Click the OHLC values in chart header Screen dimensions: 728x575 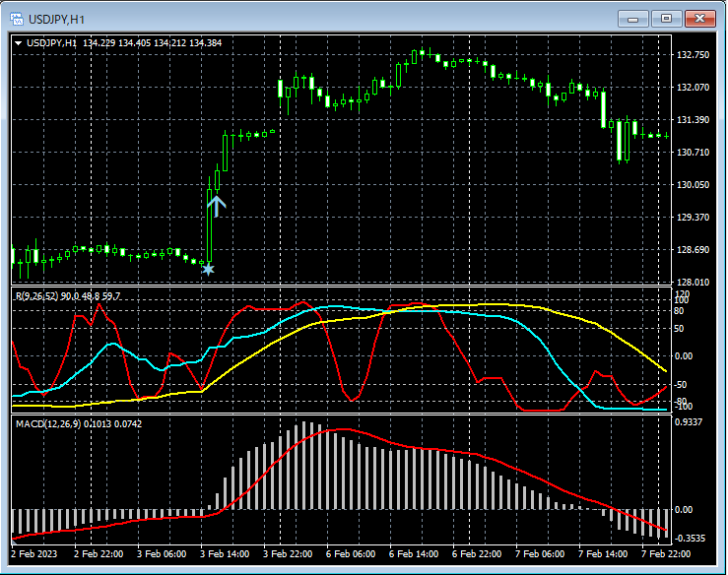(153, 42)
